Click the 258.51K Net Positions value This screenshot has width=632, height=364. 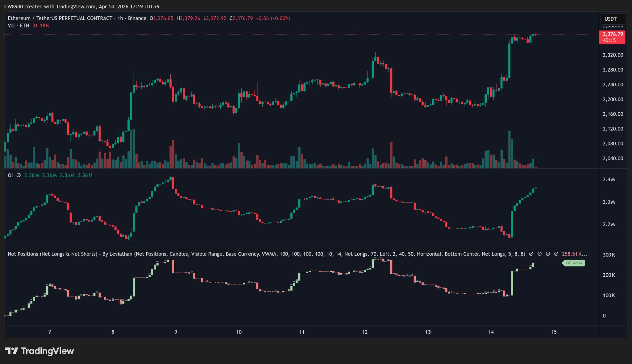tap(572, 254)
